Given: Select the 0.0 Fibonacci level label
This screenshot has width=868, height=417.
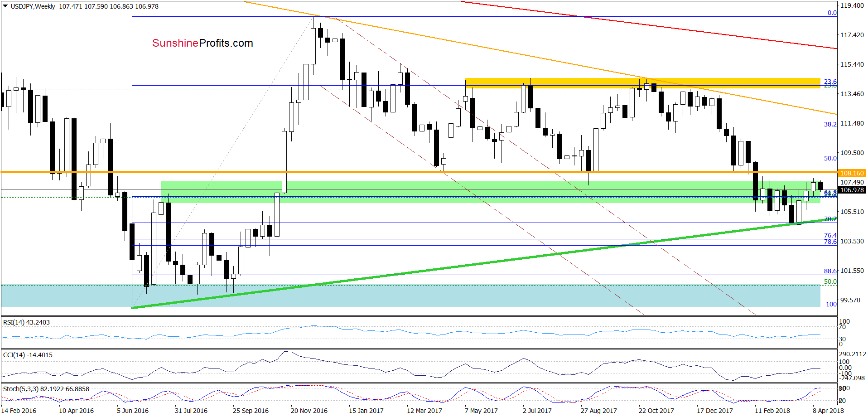Looking at the screenshot, I should click(x=832, y=13).
